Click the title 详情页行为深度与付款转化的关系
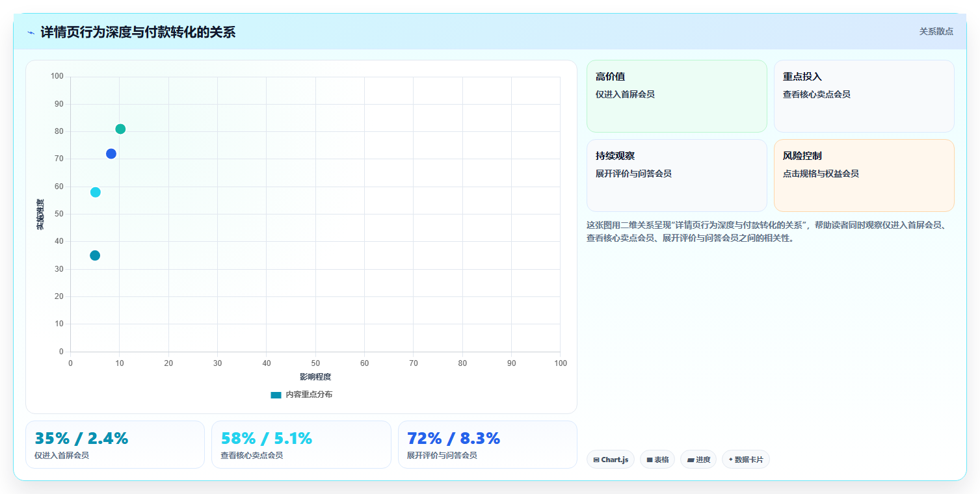 [138, 32]
